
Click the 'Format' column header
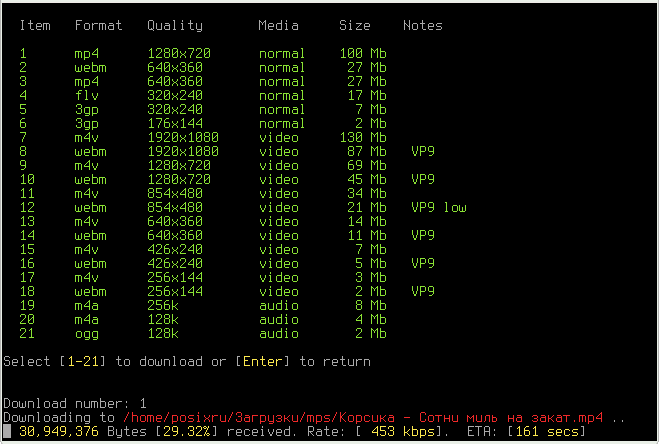click(98, 26)
